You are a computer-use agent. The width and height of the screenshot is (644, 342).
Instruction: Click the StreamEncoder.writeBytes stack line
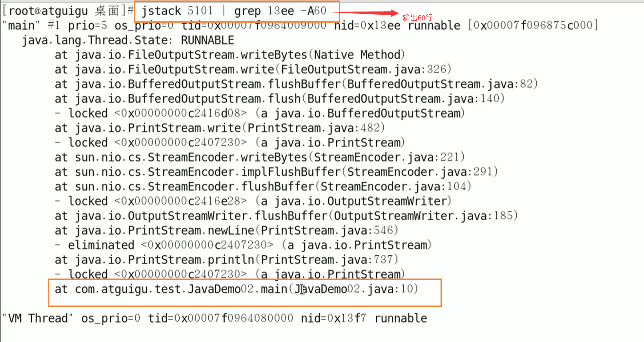[260, 157]
